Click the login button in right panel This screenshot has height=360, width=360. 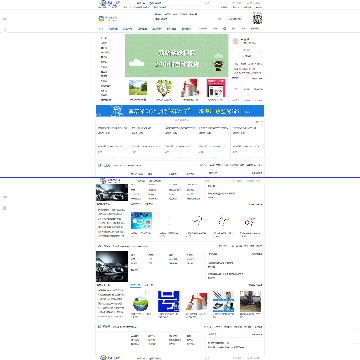pos(247,50)
